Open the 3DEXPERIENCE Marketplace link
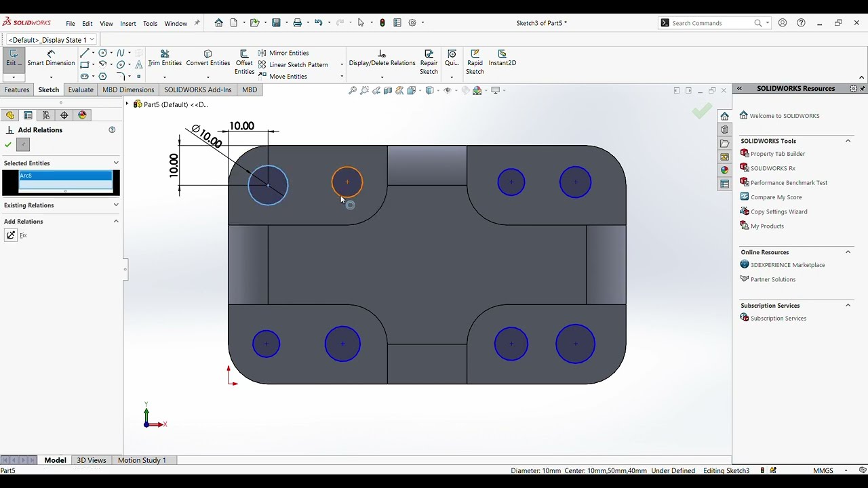 coord(787,265)
